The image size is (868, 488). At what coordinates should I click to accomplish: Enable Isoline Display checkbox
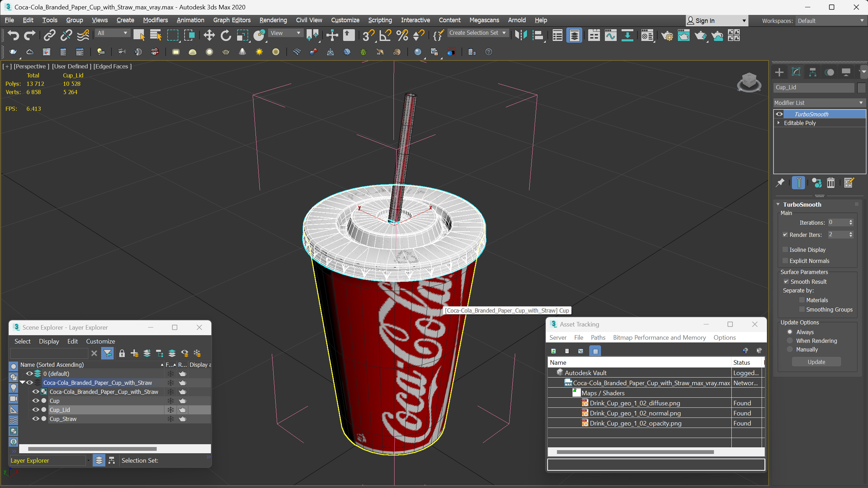point(785,249)
